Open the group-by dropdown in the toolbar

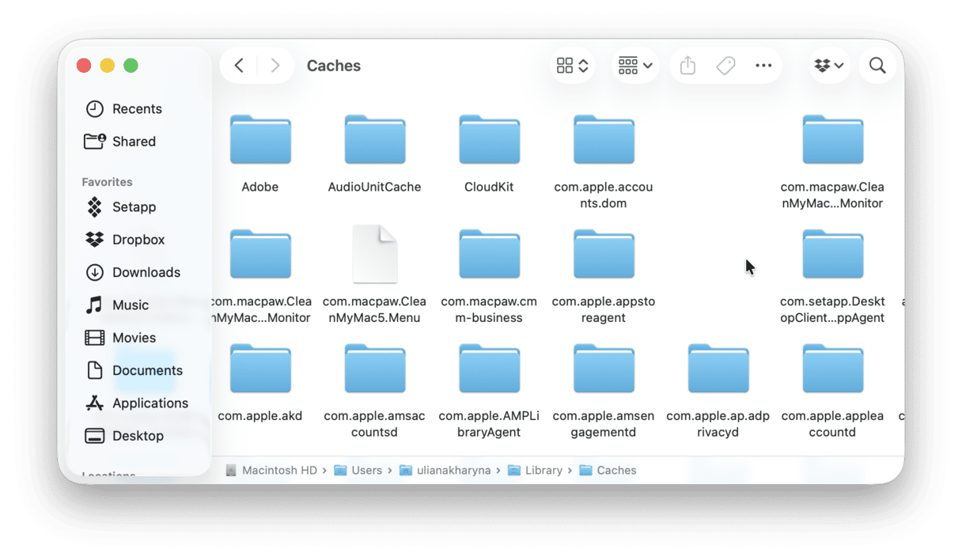(634, 66)
